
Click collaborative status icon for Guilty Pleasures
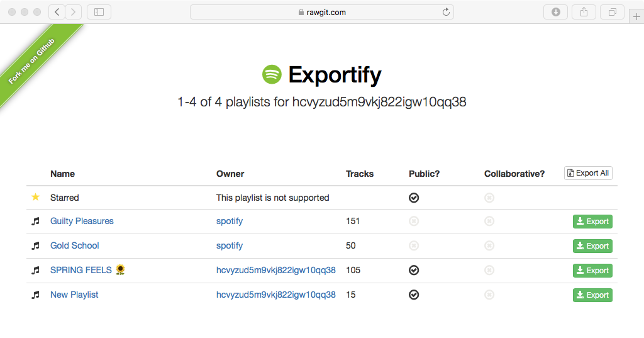point(489,221)
